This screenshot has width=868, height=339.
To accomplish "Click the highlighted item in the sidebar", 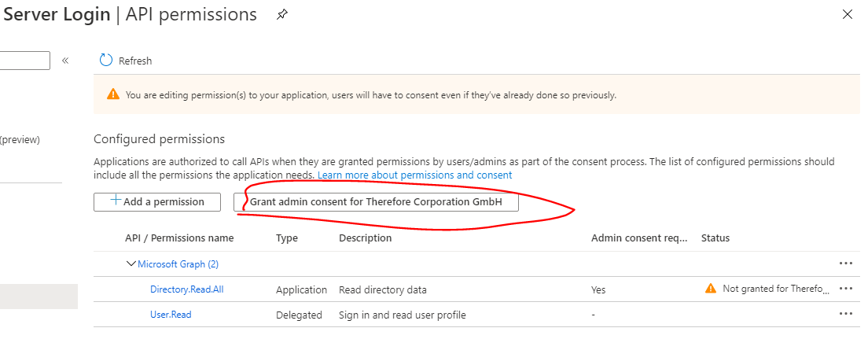I will tap(39, 297).
